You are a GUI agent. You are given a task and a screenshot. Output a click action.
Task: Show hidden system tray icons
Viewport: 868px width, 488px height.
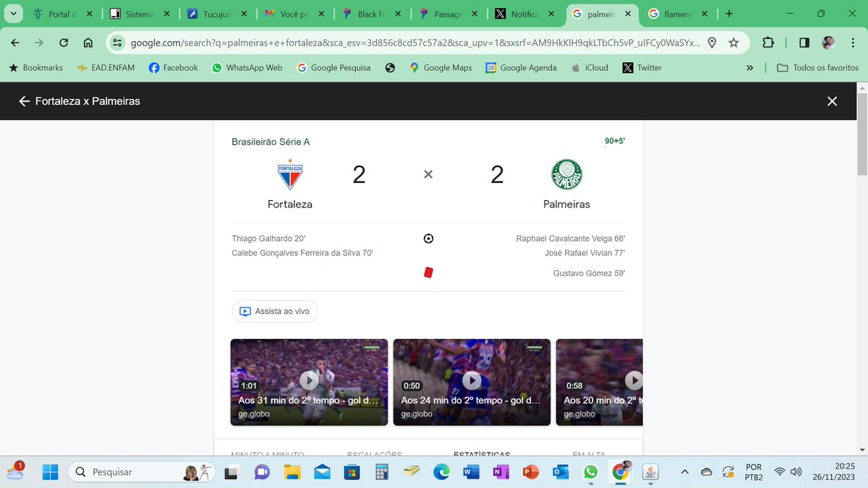[684, 472]
